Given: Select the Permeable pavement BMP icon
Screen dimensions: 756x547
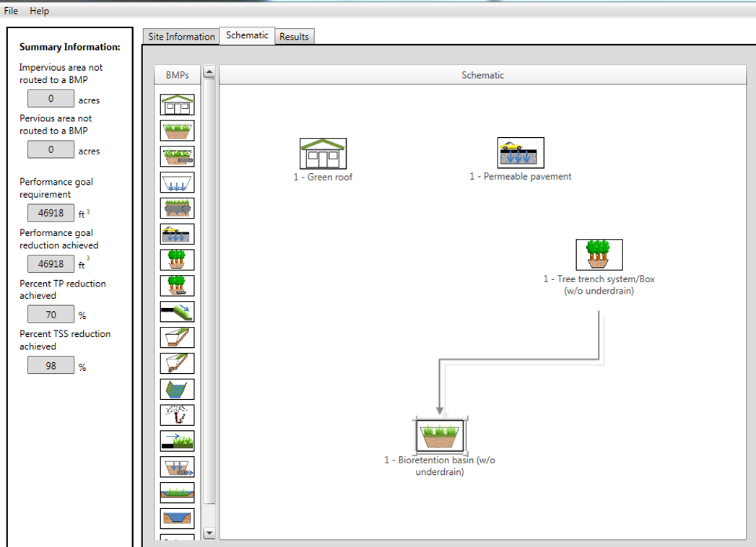Looking at the screenshot, I should [x=177, y=234].
